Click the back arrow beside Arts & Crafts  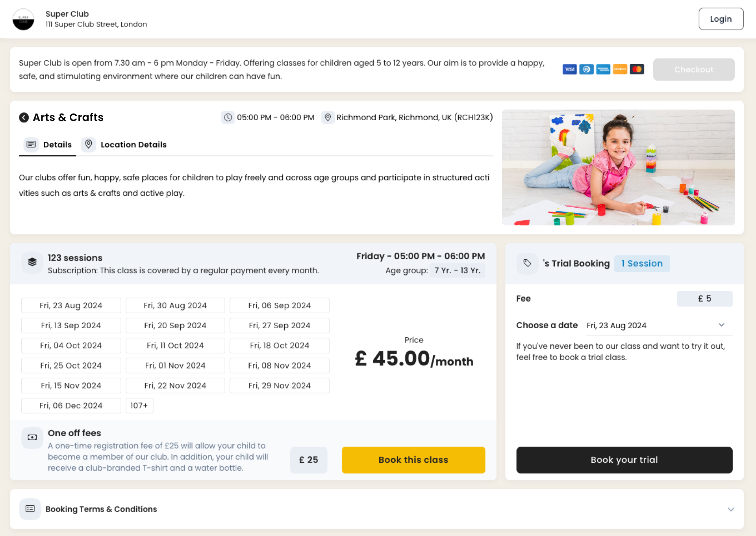coord(24,117)
